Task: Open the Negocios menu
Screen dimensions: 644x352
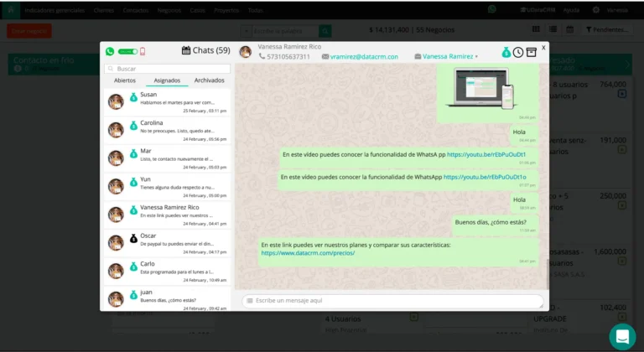Action: point(169,10)
